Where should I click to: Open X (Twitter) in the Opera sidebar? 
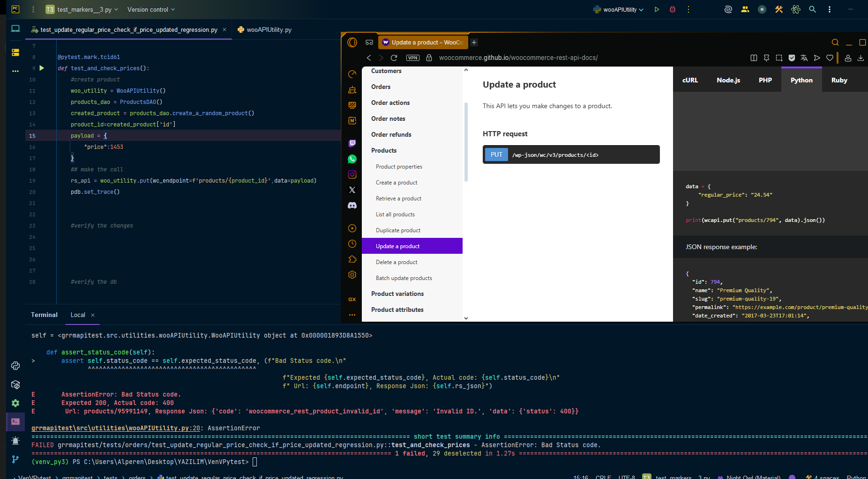click(x=352, y=190)
